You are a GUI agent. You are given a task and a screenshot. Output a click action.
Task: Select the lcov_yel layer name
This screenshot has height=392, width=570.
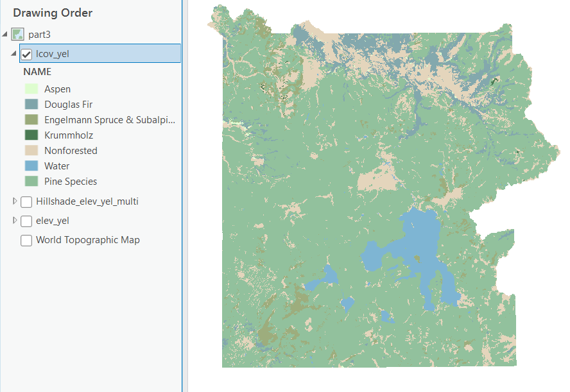pyautogui.click(x=53, y=54)
